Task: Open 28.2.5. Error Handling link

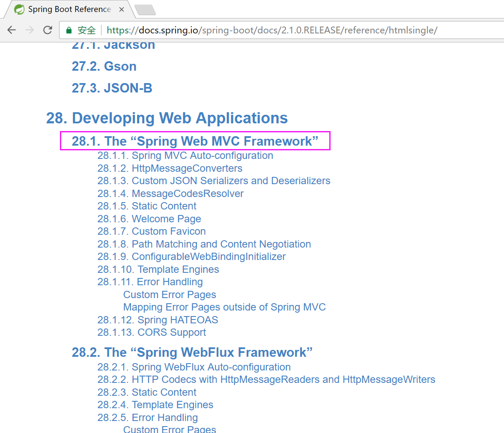Action: point(148,418)
